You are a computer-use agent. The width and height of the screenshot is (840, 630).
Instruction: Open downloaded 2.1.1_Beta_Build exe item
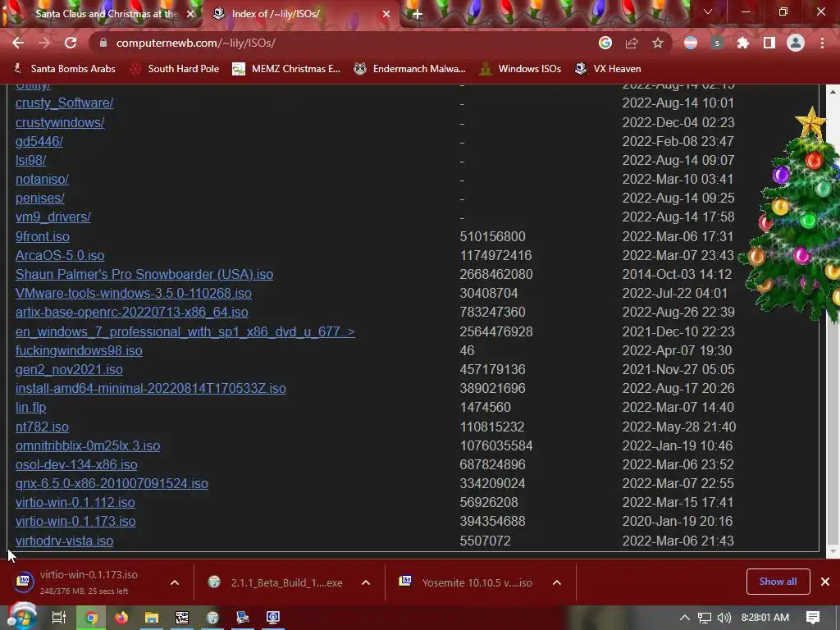click(276, 582)
